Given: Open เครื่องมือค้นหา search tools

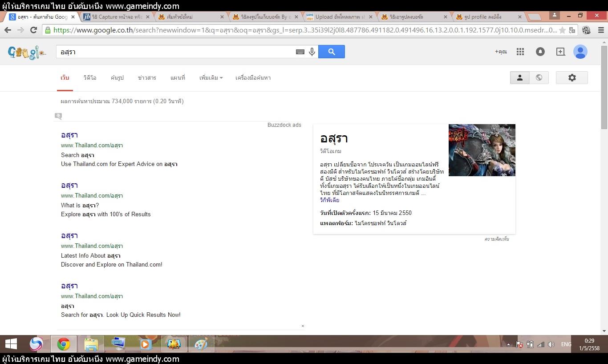Looking at the screenshot, I should (x=253, y=77).
